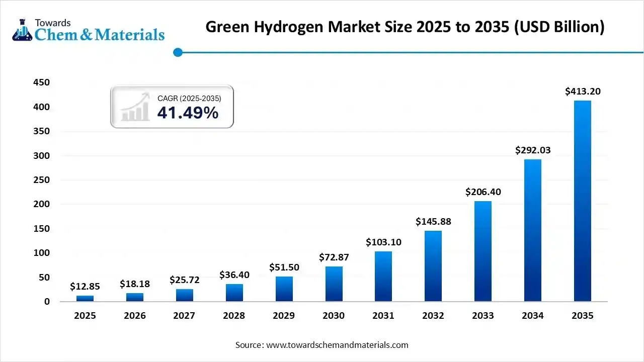The height and width of the screenshot is (362, 644).
Task: Select the 2034 bar showing $292.03
Action: tap(533, 229)
